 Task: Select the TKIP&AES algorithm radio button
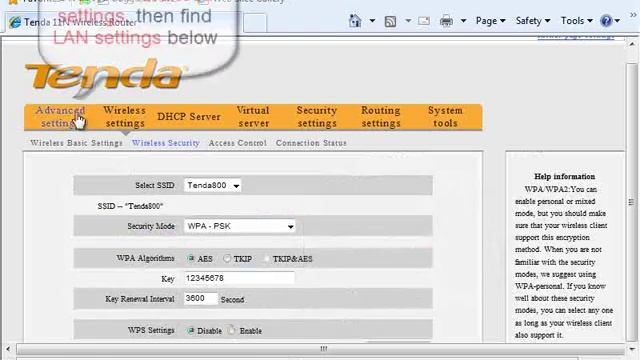266,258
